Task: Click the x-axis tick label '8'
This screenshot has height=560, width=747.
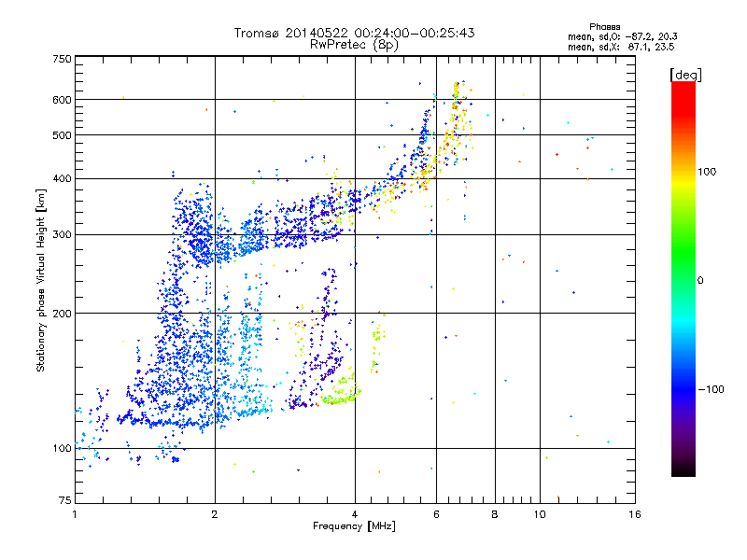Action: click(495, 514)
